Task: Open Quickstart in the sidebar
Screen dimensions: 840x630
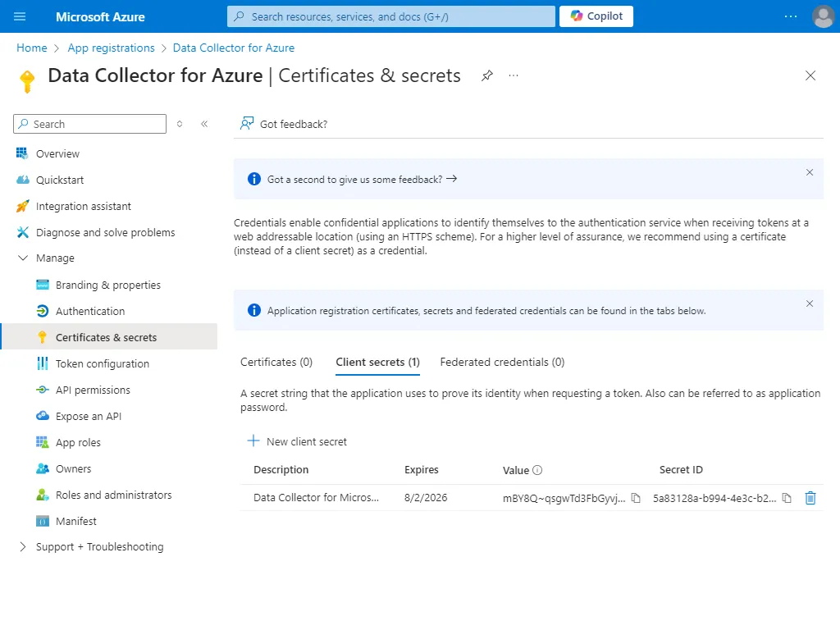Action: (x=59, y=180)
